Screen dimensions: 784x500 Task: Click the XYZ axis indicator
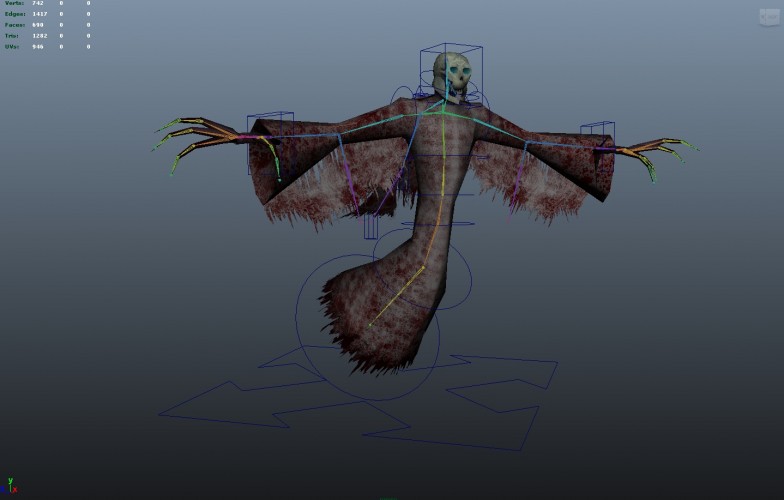(10, 486)
